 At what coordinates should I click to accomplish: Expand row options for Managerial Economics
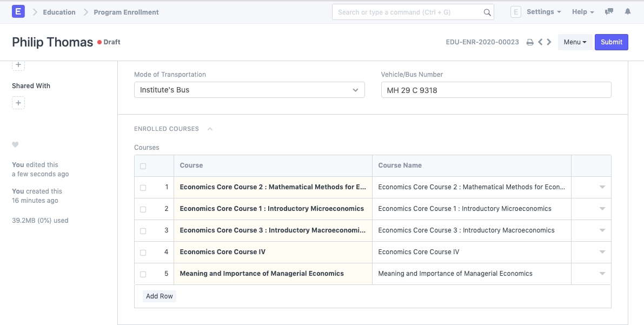pos(602,274)
